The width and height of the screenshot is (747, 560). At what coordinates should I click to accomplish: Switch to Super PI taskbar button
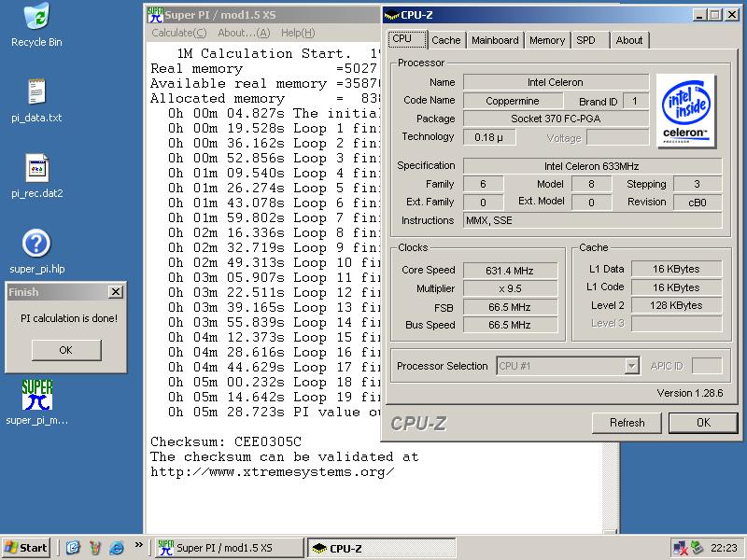pyautogui.click(x=229, y=548)
